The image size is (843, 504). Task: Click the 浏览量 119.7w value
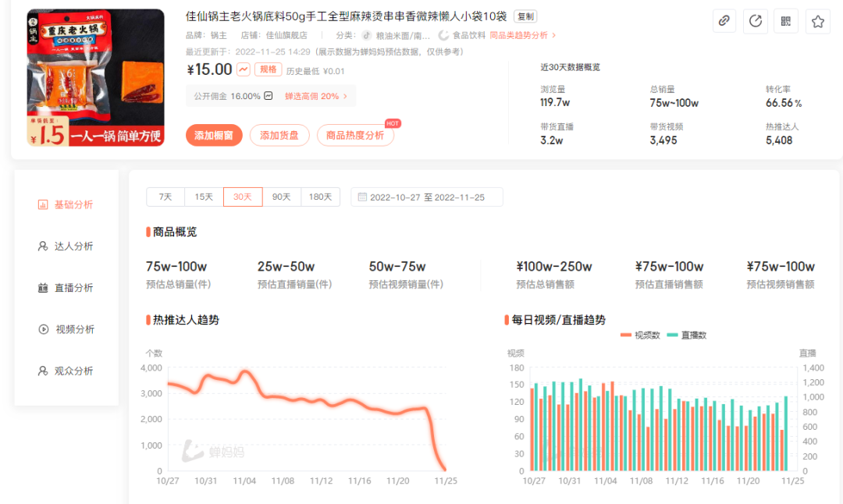pos(555,102)
